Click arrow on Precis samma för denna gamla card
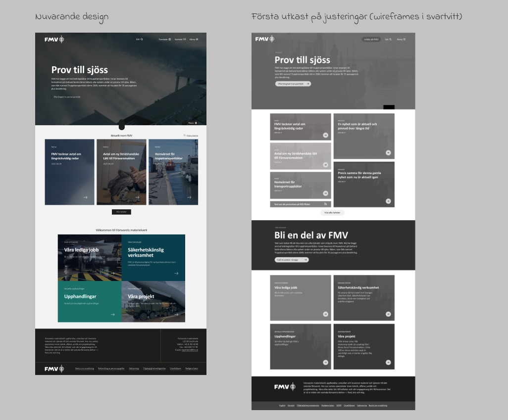 388,201
